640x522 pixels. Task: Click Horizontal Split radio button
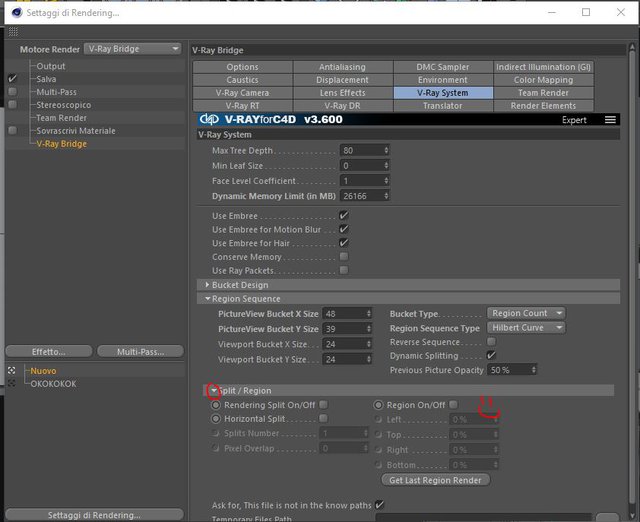(216, 419)
